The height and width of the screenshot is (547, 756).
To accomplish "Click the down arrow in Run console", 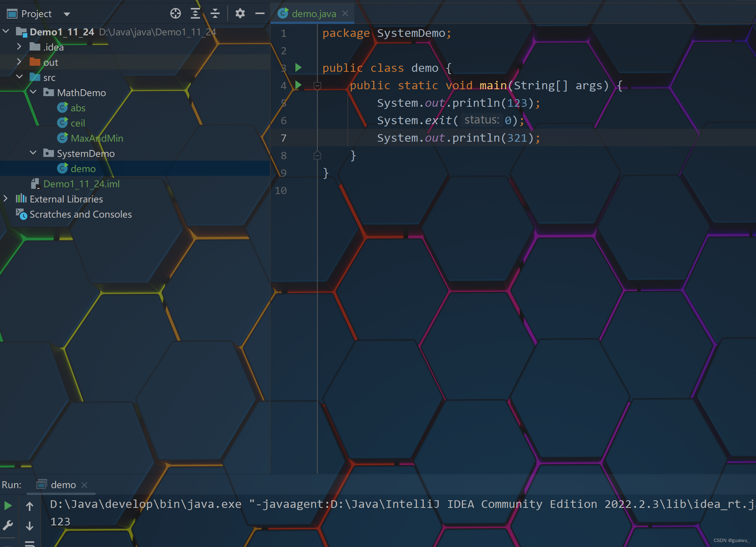I will 30,526.
